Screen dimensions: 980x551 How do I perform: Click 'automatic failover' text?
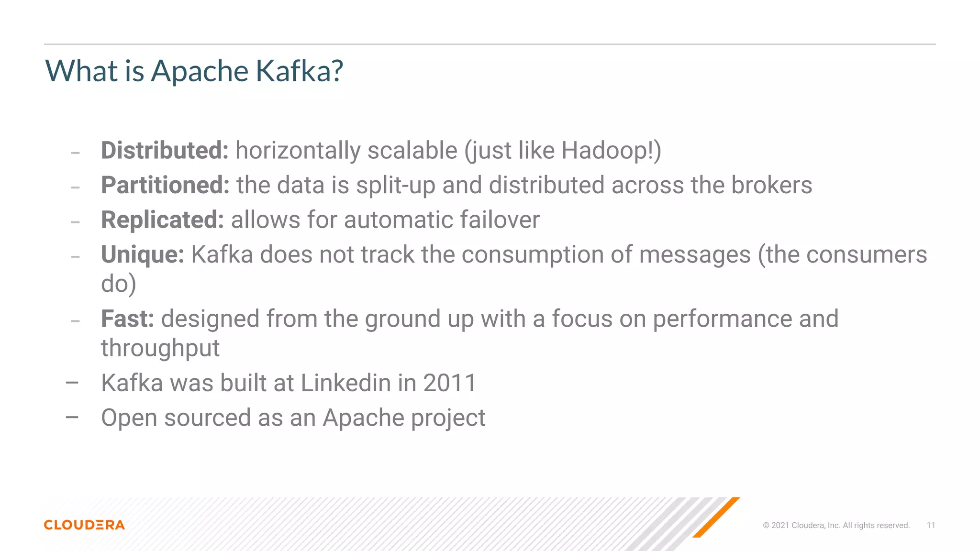click(441, 220)
